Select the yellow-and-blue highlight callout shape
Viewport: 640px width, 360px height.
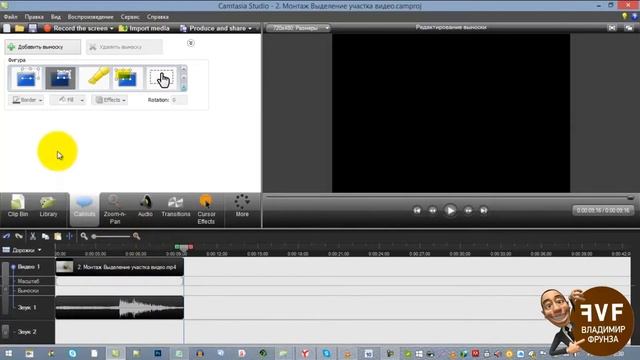click(128, 78)
